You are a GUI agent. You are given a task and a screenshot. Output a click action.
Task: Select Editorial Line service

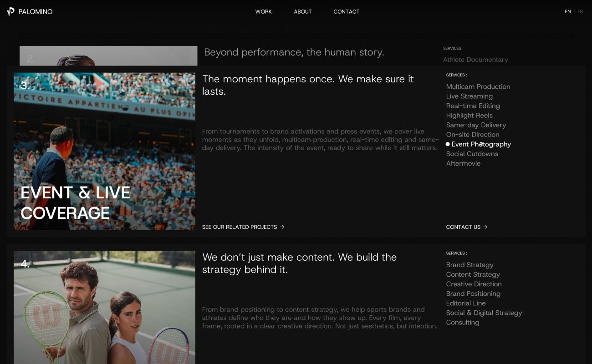466,303
